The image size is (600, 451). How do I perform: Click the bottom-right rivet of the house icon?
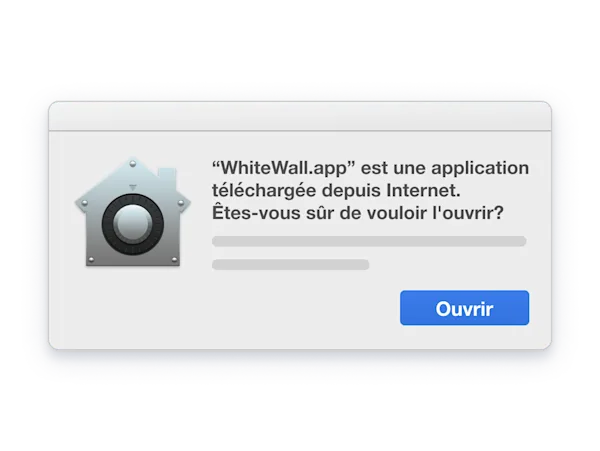click(174, 260)
